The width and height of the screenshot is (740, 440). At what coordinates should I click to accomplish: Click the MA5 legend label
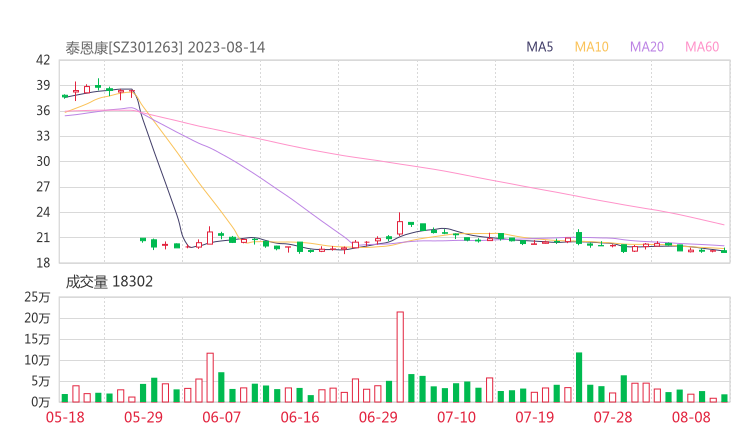(539, 47)
